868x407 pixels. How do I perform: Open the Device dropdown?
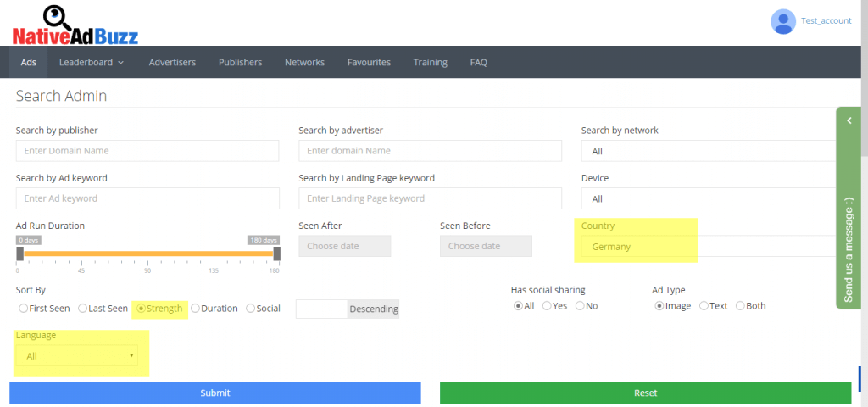tap(709, 198)
